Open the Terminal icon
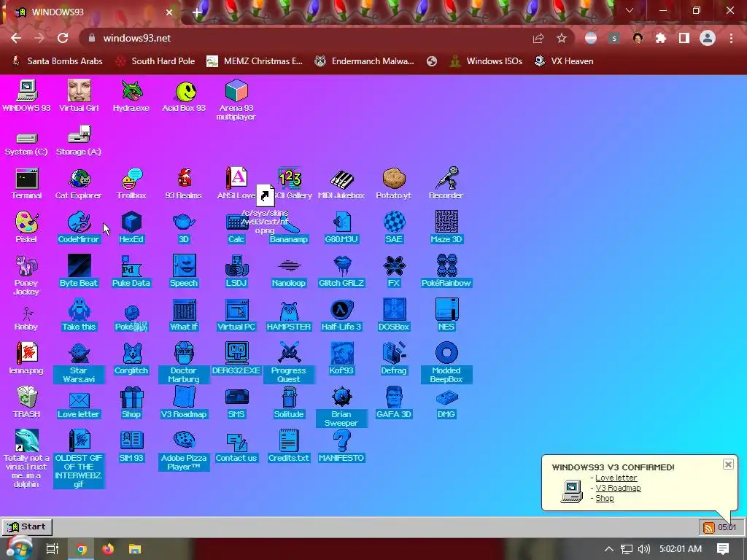The height and width of the screenshot is (560, 747). 27,183
